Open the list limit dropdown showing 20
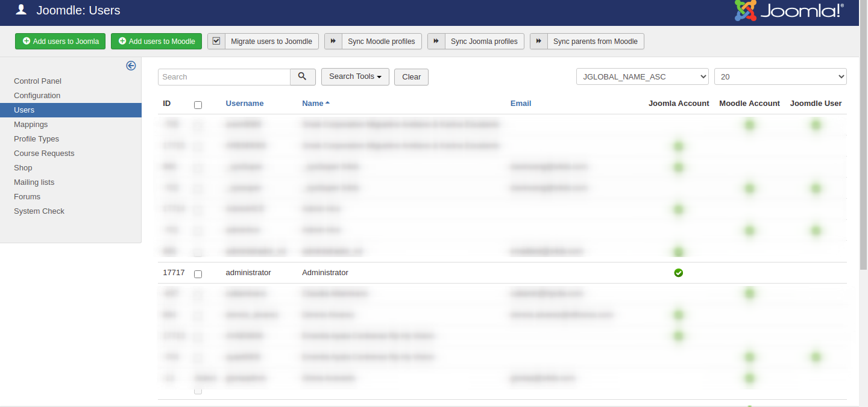Viewport: 868px width, 407px height. (780, 76)
